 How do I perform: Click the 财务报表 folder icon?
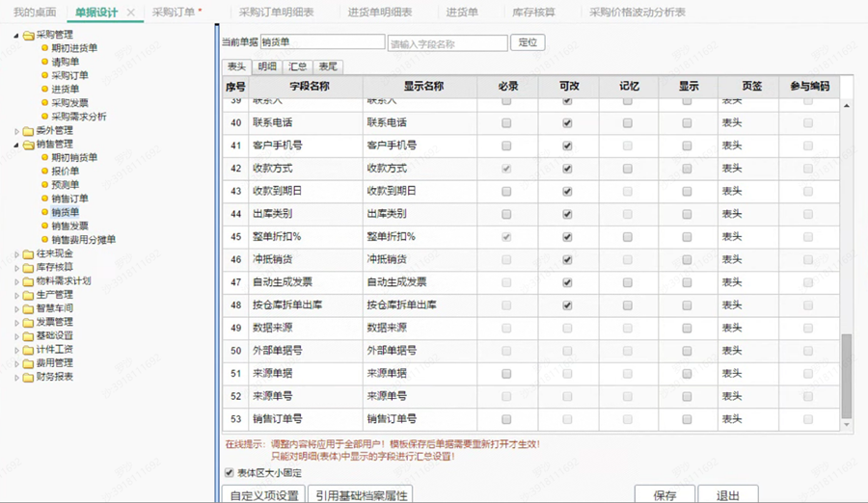click(28, 378)
